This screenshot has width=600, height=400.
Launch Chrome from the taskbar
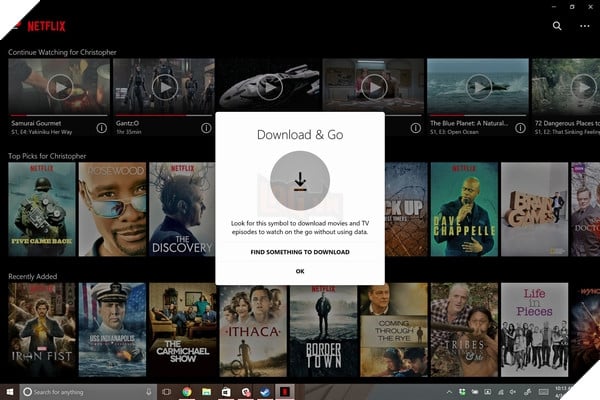[x=187, y=392]
